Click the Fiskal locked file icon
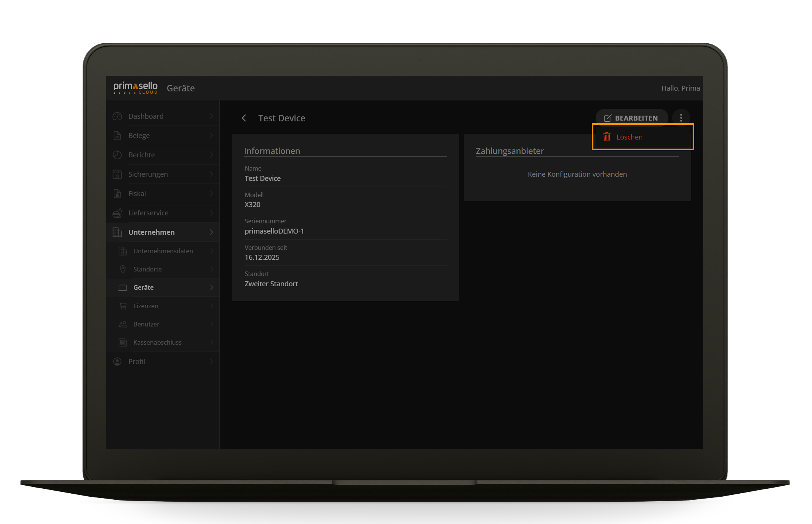This screenshot has width=812, height=524. coord(117,194)
